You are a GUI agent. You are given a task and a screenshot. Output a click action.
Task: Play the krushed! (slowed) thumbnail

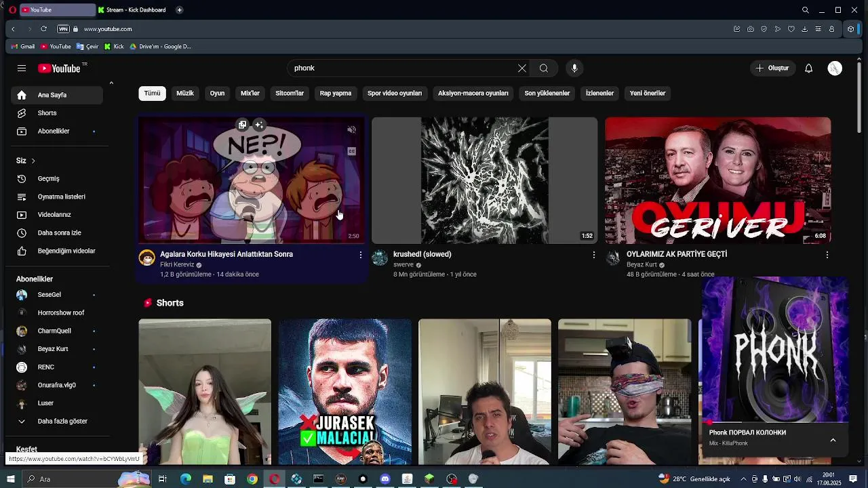484,180
